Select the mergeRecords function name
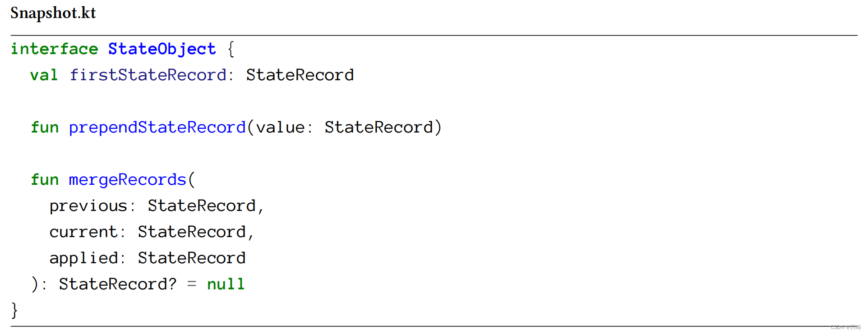Screen dimensions: 868x334 click(127, 179)
